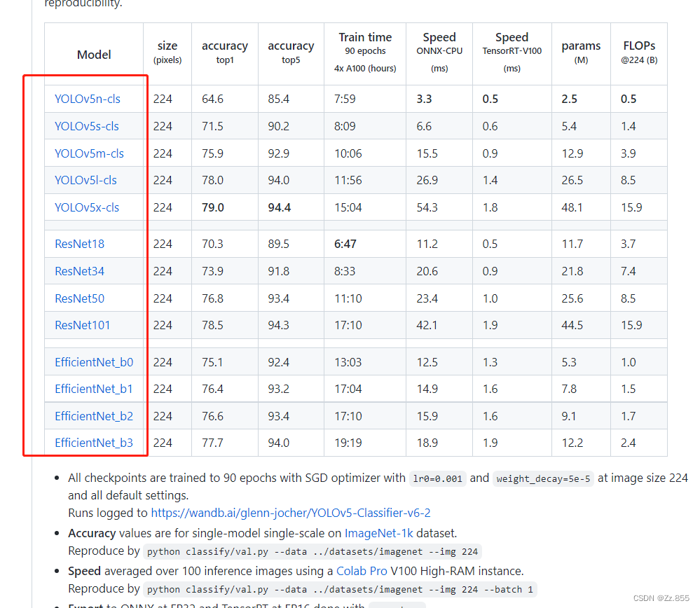Open the ResNet34 model link
Image resolution: width=700 pixels, height=608 pixels.
79,271
